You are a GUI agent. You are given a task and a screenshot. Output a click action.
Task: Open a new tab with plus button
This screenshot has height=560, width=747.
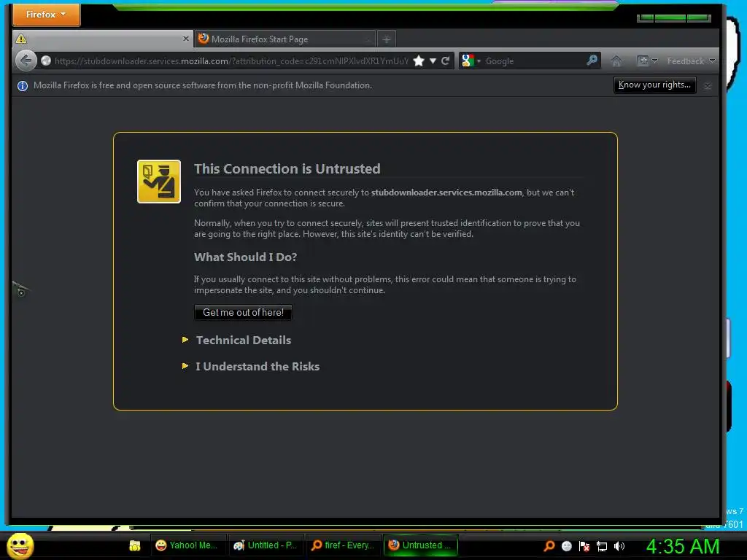pos(387,39)
